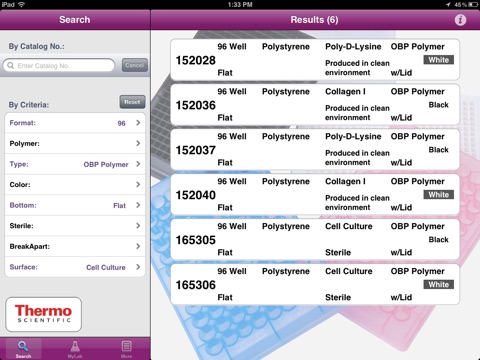Select the BreakApart: label

click(x=30, y=247)
